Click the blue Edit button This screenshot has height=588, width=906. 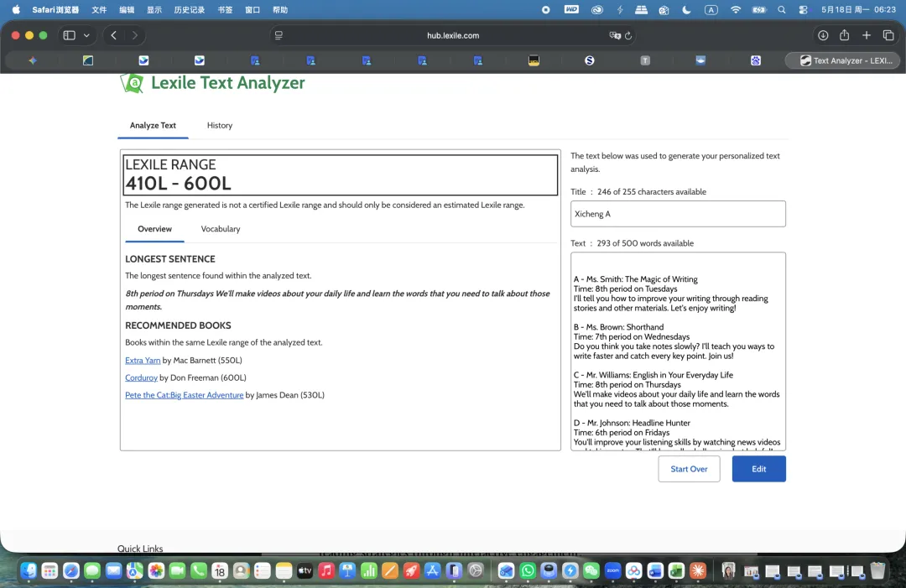pyautogui.click(x=758, y=468)
